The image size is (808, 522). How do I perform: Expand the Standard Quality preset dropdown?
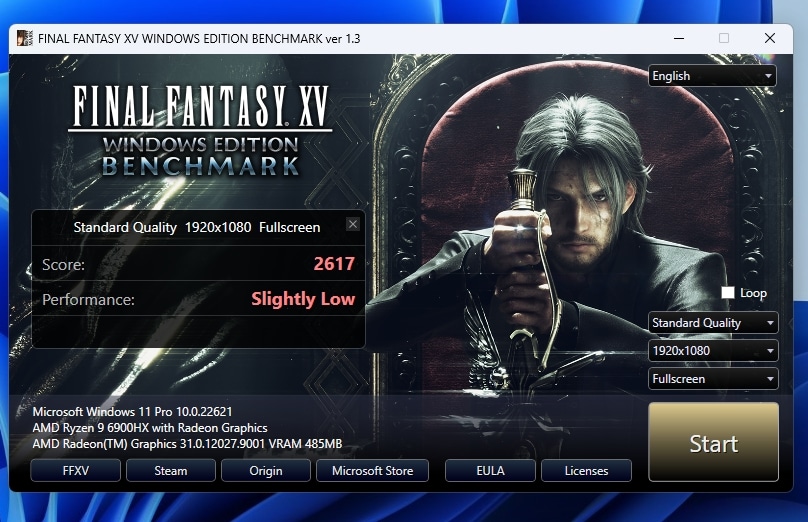point(712,323)
